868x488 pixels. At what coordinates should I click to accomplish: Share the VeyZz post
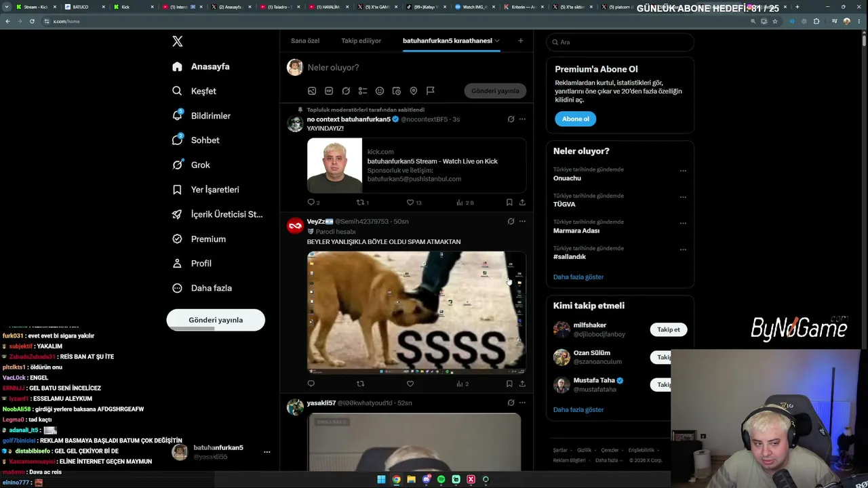click(x=522, y=384)
